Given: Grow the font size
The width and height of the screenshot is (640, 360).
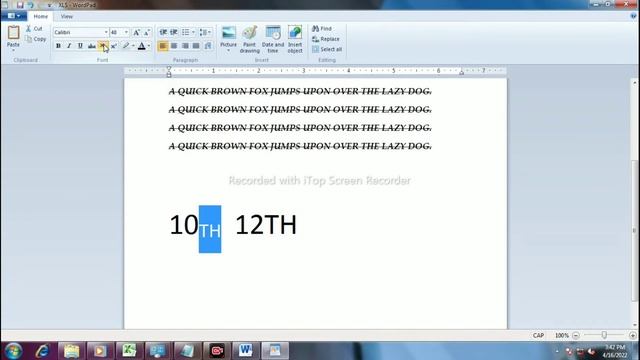Looking at the screenshot, I should coord(136,32).
